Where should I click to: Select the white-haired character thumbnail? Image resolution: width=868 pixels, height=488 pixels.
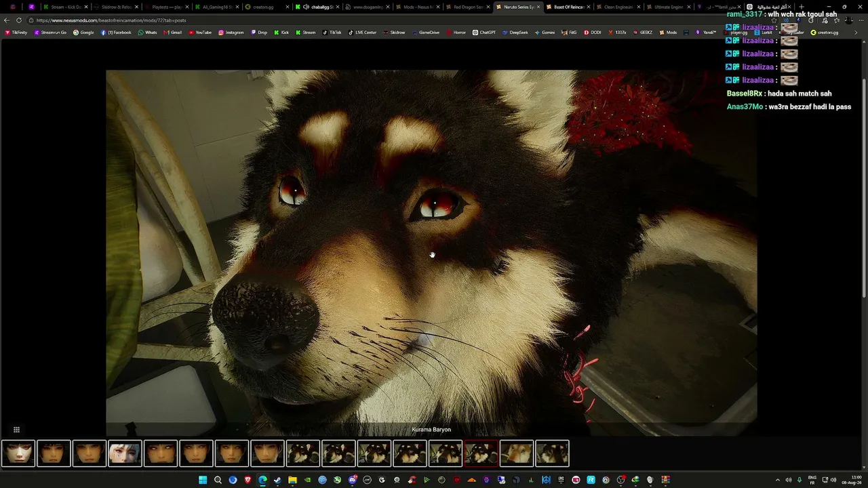click(x=125, y=453)
